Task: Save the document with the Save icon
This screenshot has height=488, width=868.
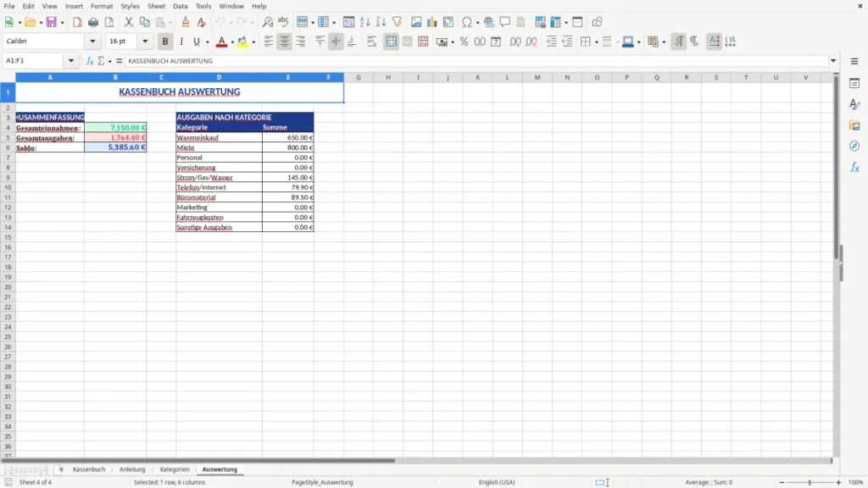Action: (x=52, y=22)
